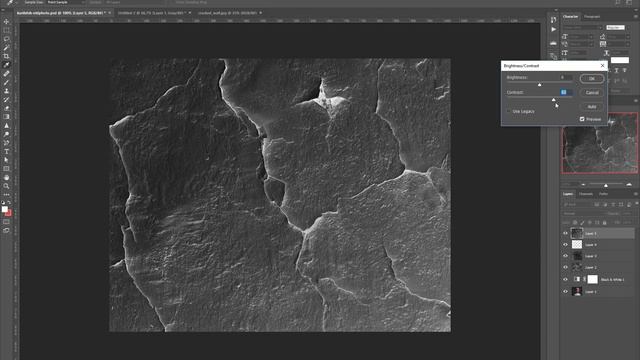
Task: Select the Path Selection tool
Action: tap(6, 160)
